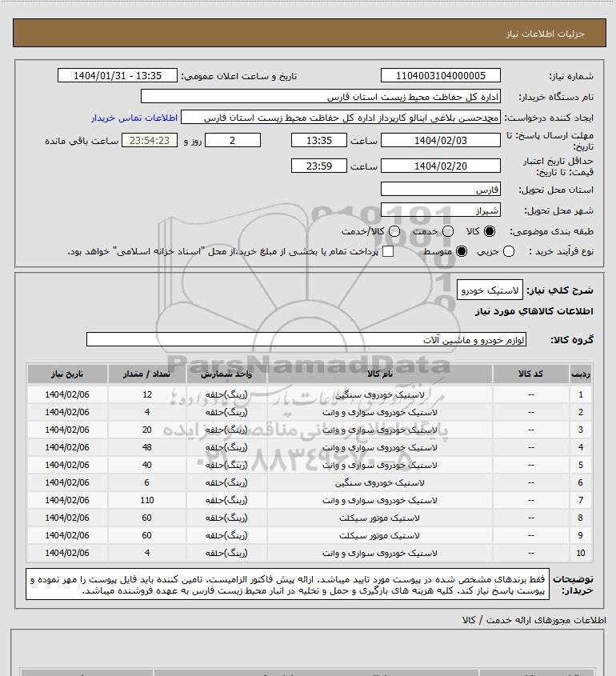Click the response deadline time 13:35 field

319,140
